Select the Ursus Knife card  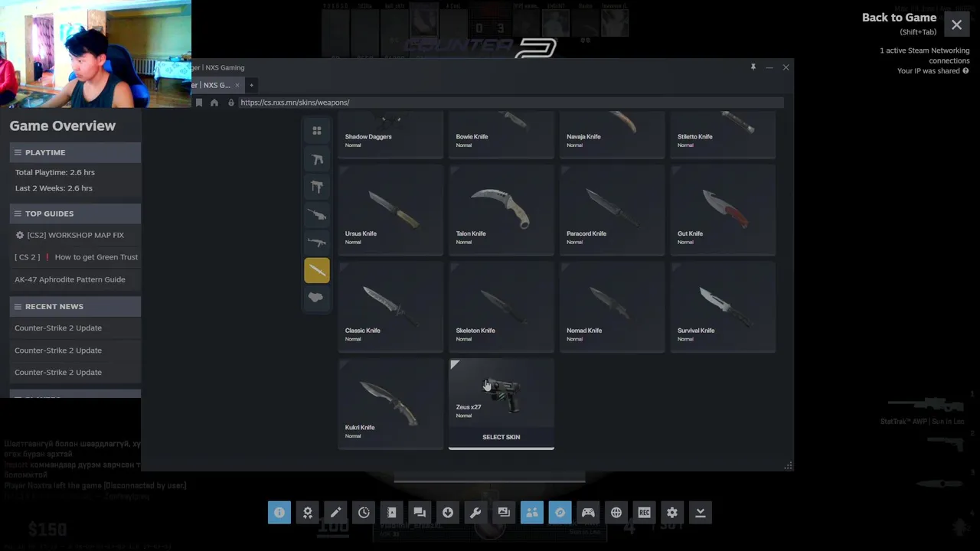[x=390, y=210]
